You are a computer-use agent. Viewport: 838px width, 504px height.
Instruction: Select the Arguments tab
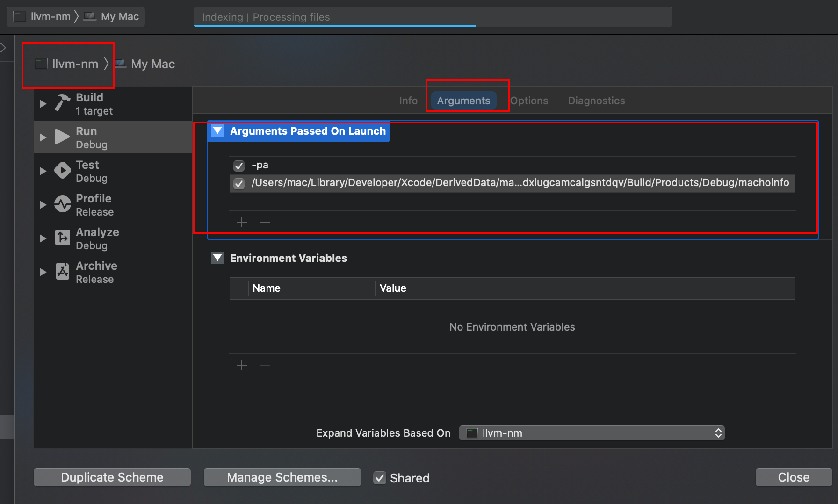[x=463, y=101]
